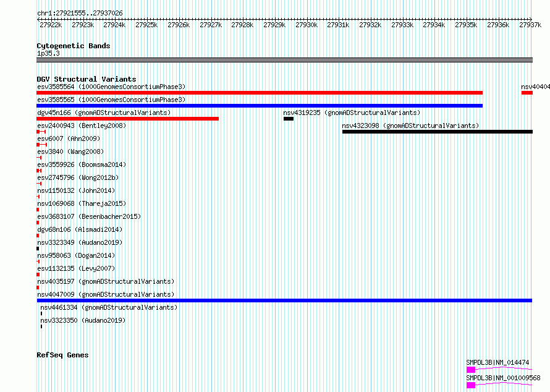This screenshot has height=392, width=550.
Task: Open esv3559926 (Boomsma2014) label
Action: [82, 164]
